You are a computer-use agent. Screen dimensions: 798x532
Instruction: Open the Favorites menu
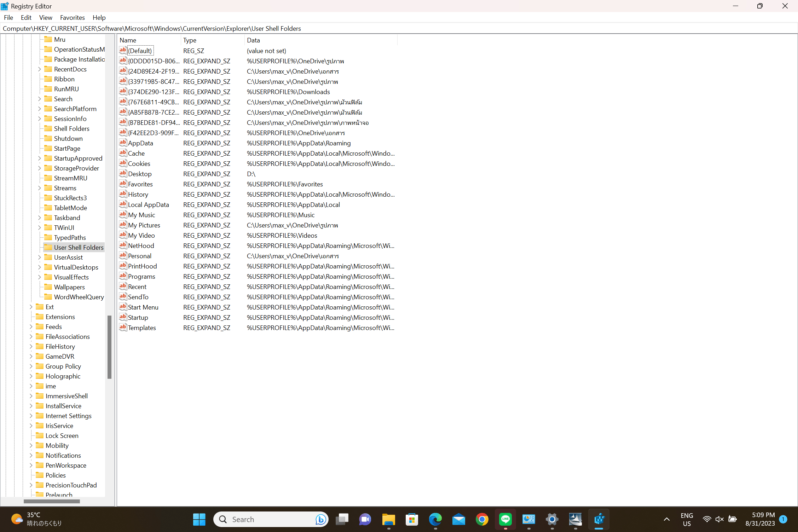pos(72,17)
